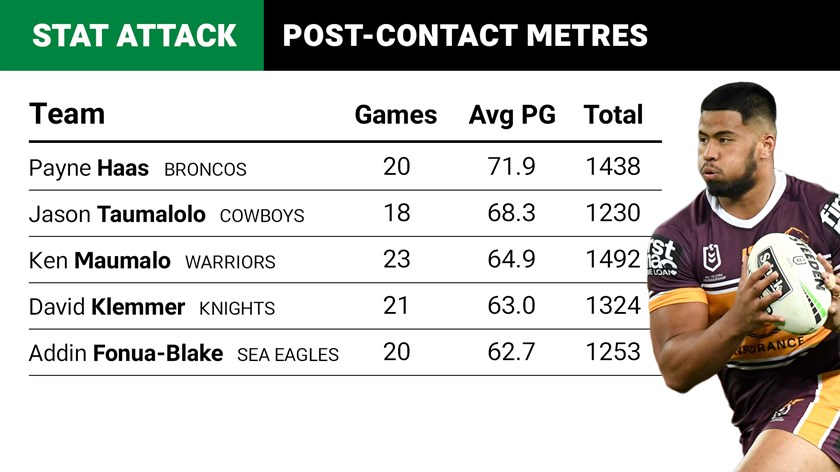Click the Addin Fonua-Blake player name
840x472 pixels.
[126, 353]
